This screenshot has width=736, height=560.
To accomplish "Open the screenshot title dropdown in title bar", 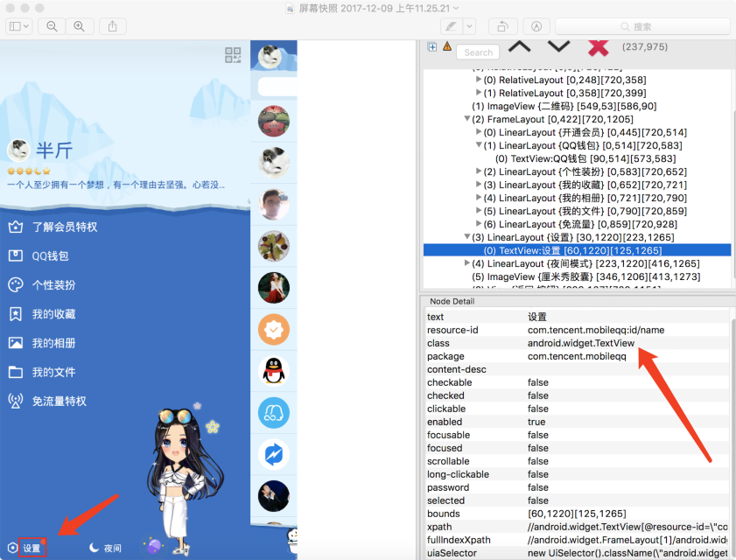I will tap(456, 9).
